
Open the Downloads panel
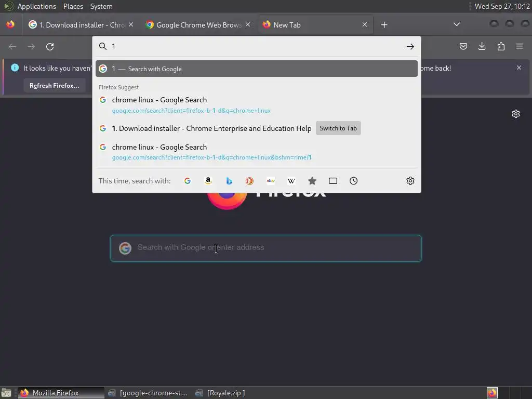pyautogui.click(x=482, y=46)
